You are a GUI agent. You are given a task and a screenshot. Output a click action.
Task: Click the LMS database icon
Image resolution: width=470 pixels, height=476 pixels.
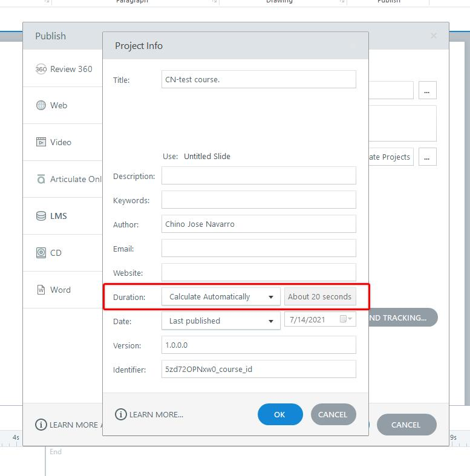pos(41,216)
